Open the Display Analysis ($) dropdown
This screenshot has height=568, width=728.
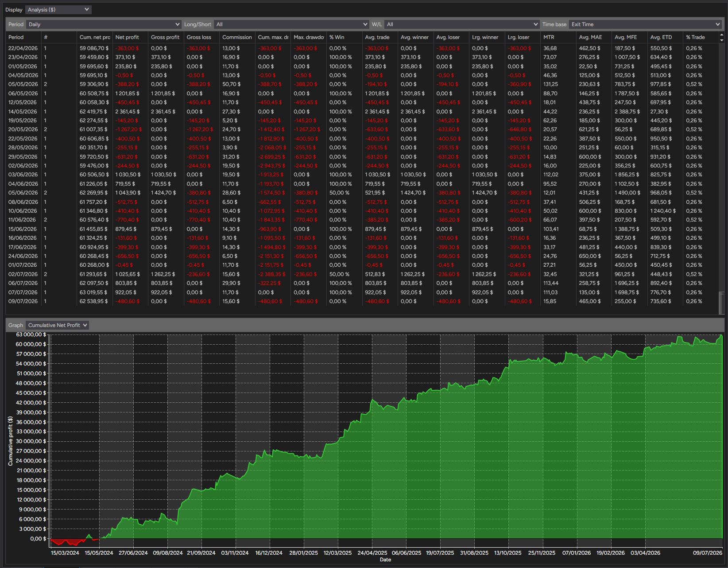click(x=58, y=10)
